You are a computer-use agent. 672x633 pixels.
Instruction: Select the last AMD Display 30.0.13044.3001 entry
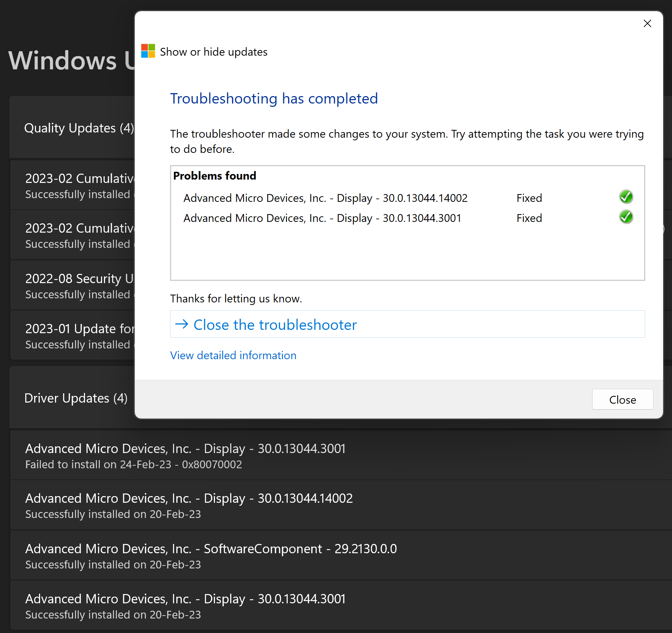pyautogui.click(x=341, y=606)
